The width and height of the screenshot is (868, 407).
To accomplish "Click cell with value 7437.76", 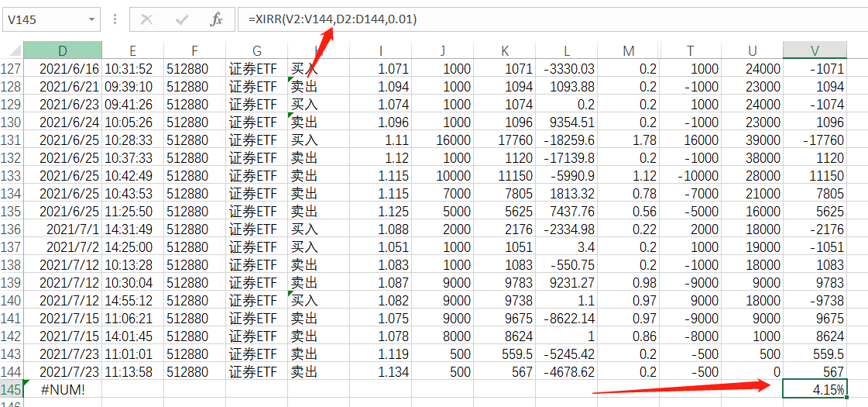I will pyautogui.click(x=567, y=211).
